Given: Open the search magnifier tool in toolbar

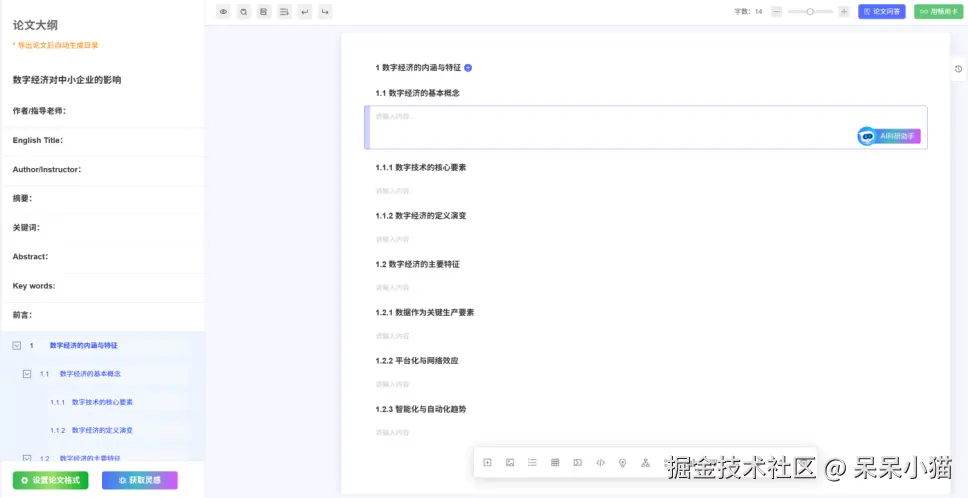Looking at the screenshot, I should click(243, 11).
